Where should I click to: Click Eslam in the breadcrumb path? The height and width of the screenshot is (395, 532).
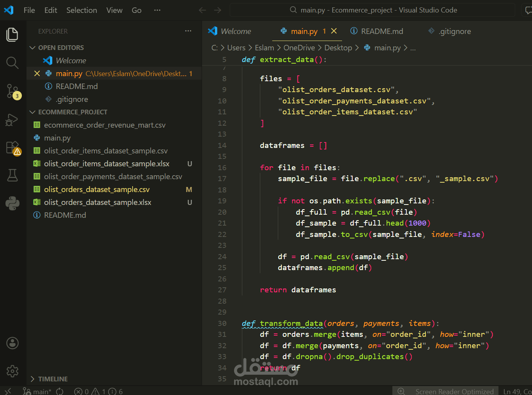click(264, 48)
